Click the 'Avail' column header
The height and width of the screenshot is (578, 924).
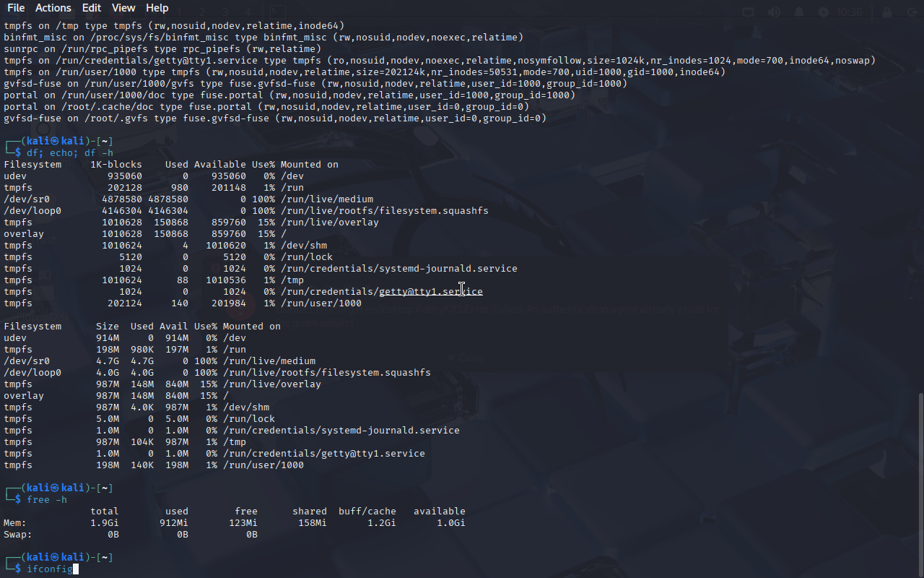pos(174,327)
